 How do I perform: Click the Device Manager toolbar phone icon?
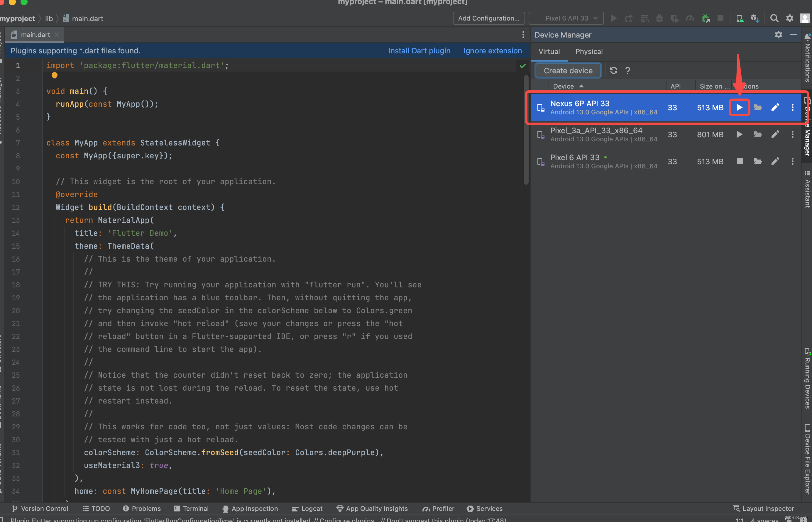(740, 18)
